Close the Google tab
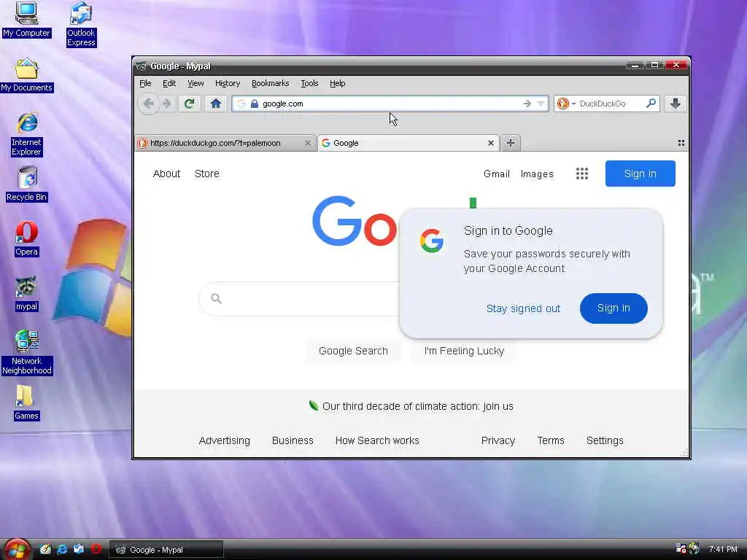The image size is (747, 560). tap(491, 143)
